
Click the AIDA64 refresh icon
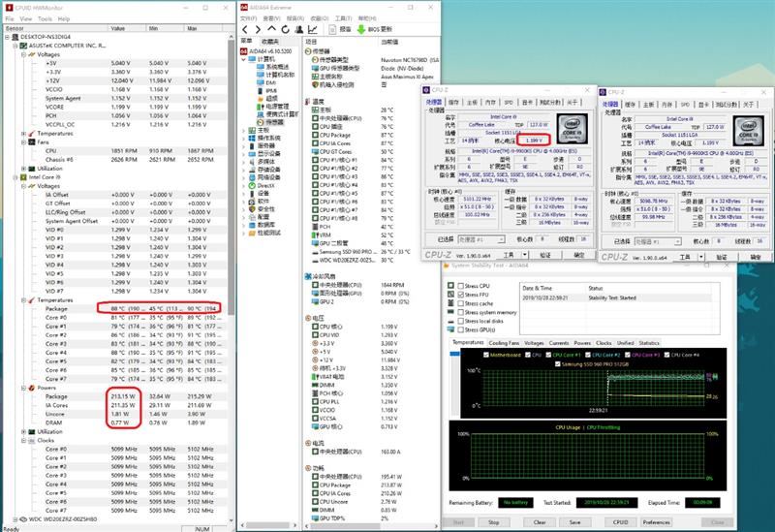(x=285, y=29)
